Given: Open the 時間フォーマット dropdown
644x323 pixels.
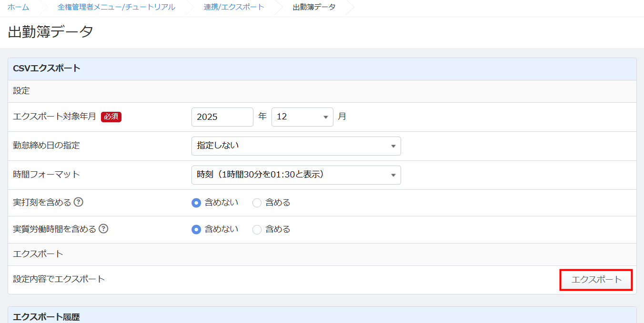Looking at the screenshot, I should [296, 175].
